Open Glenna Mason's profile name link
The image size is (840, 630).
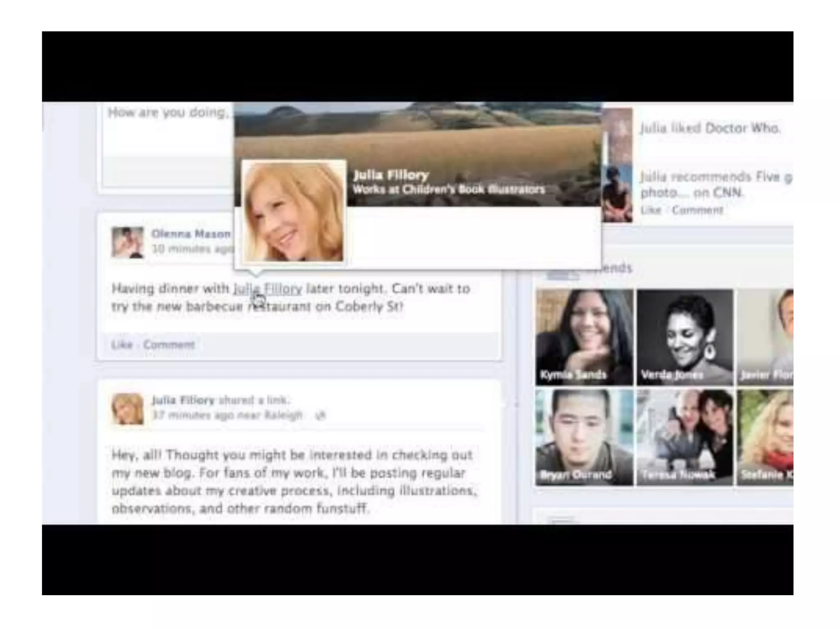[191, 234]
